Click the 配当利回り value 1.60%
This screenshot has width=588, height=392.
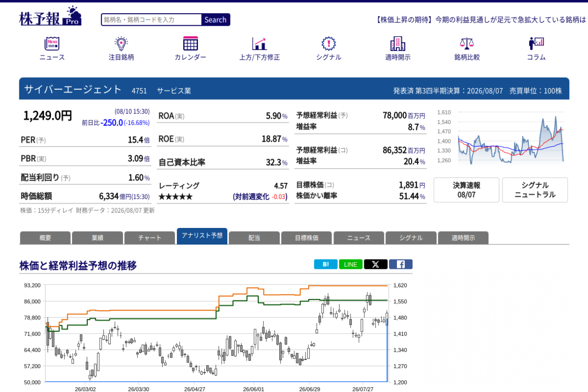[139, 177]
